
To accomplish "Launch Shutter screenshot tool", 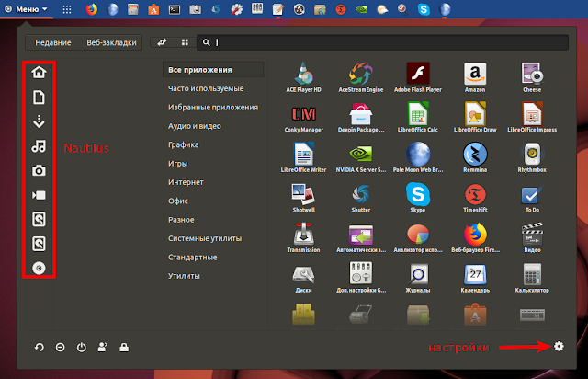I will click(x=361, y=198).
